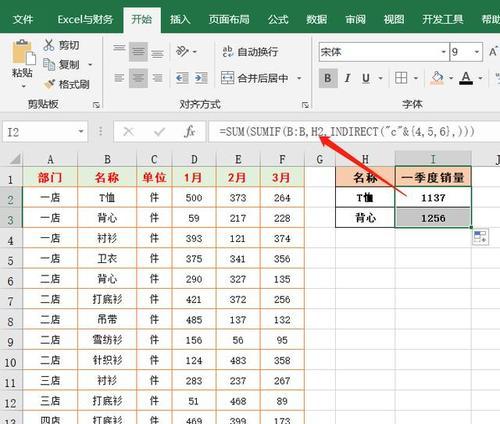Open text orientation dropdown arrow
Image resolution: width=500 pixels, height=424 pixels.
pyautogui.click(x=195, y=52)
